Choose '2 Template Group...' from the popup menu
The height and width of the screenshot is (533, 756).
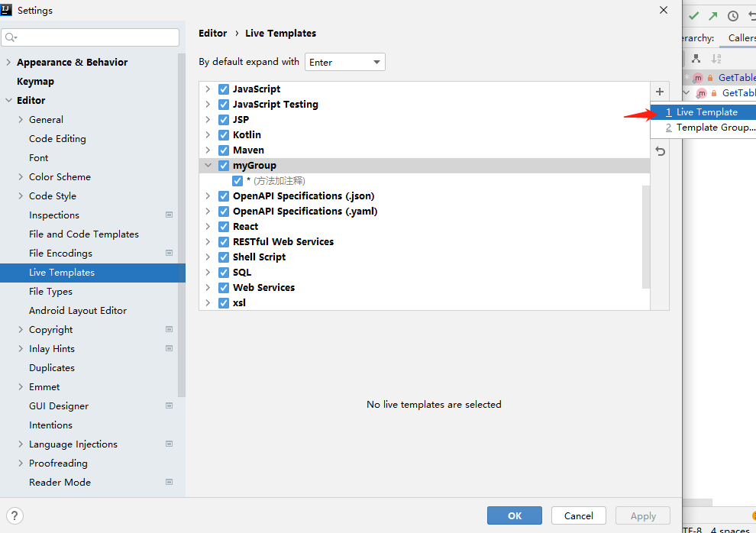pyautogui.click(x=703, y=128)
